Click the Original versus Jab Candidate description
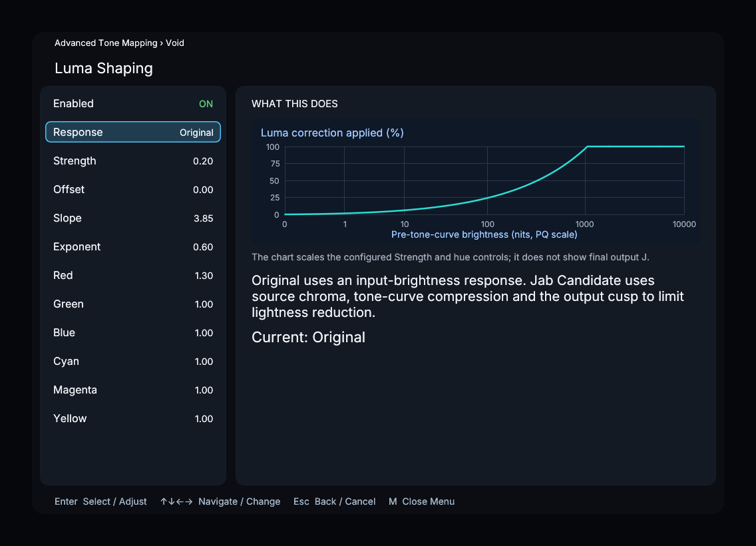 pos(468,296)
